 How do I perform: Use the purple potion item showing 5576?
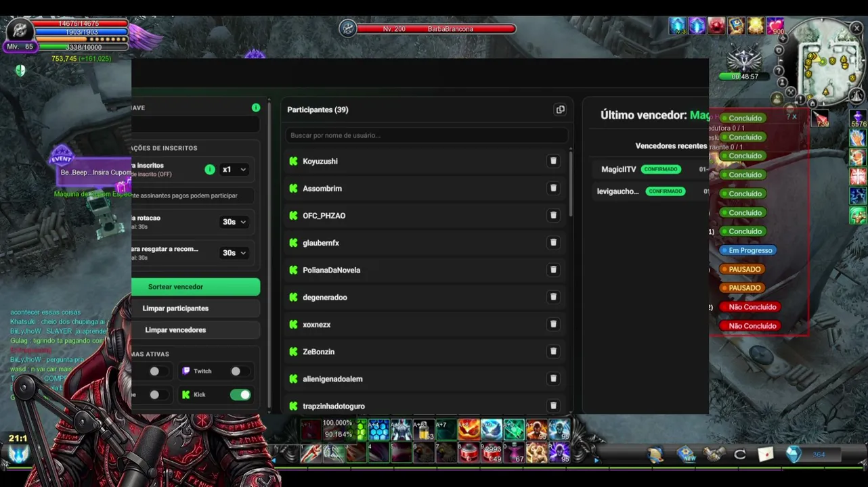[858, 119]
